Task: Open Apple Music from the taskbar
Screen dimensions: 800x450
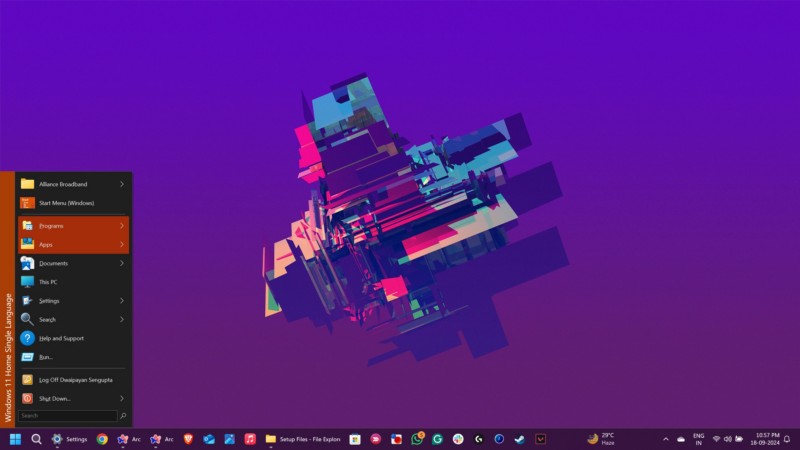Action: [250, 439]
